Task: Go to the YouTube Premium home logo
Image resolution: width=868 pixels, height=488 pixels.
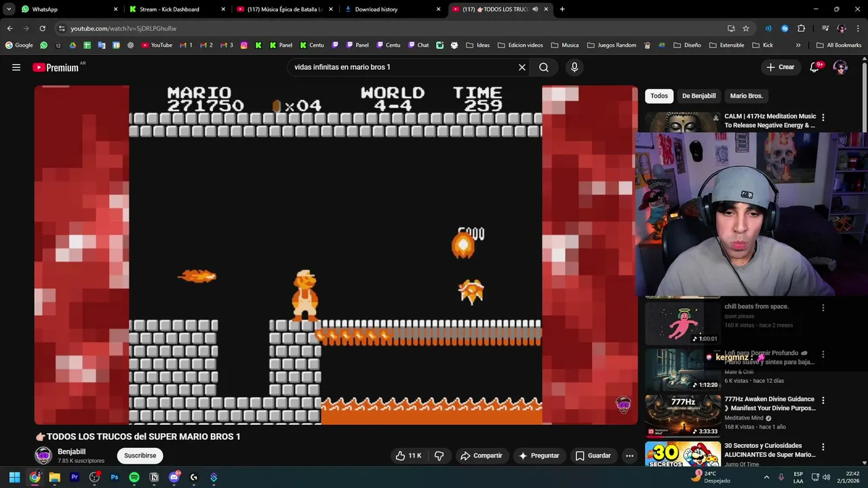Action: point(56,67)
